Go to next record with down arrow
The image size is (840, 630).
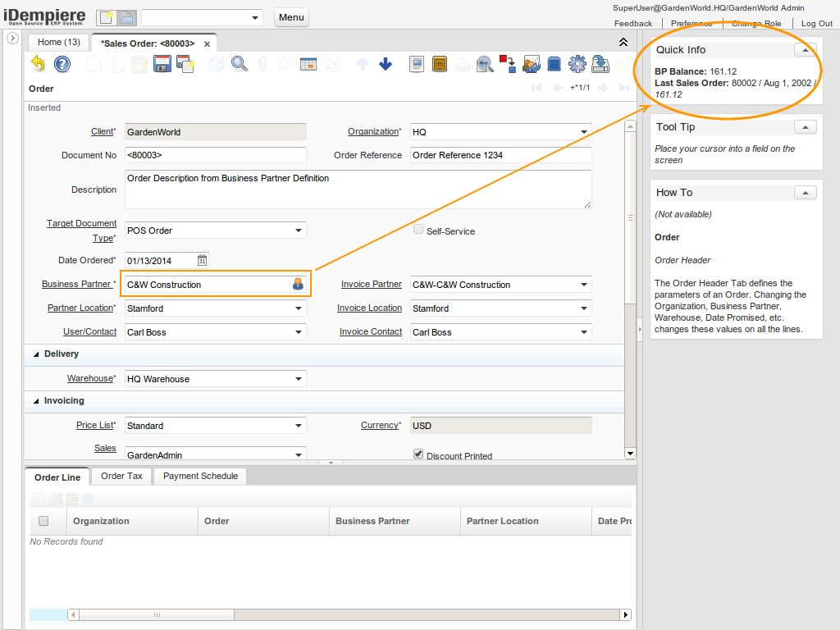386,64
